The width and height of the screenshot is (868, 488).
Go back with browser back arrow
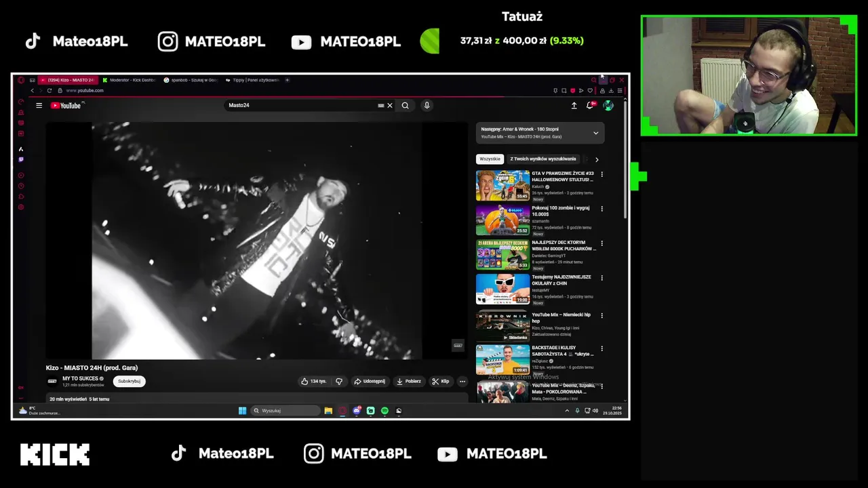[32, 90]
